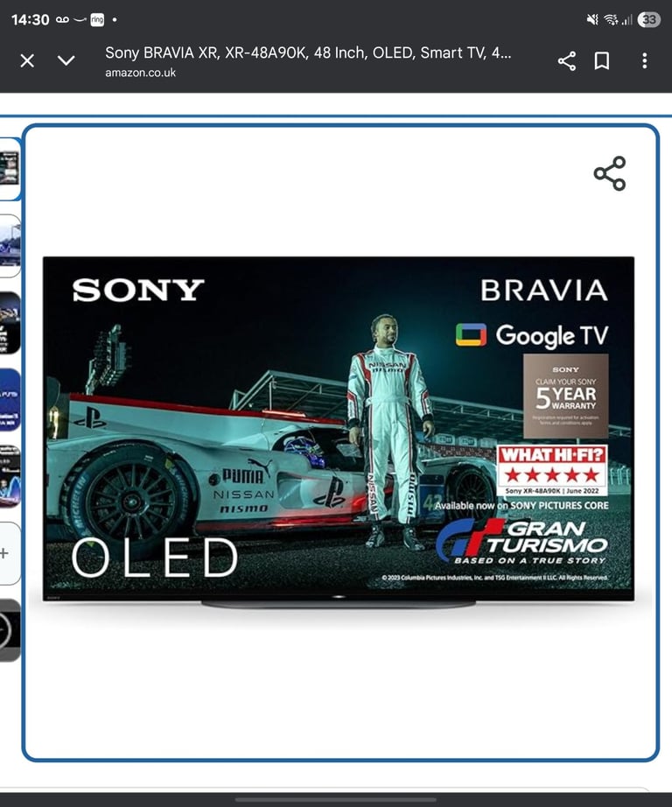Close the custom tab with X icon
This screenshot has width=672, height=807.
click(27, 60)
